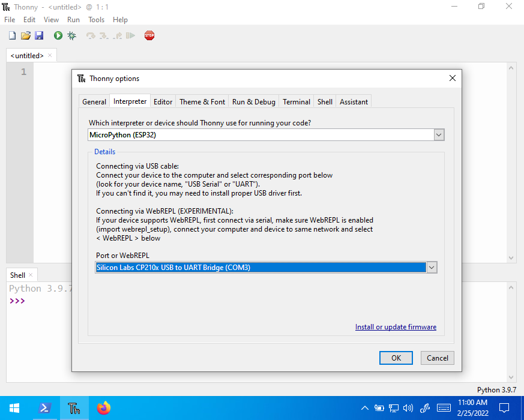Run current script with green play icon
The width and height of the screenshot is (524, 420).
pyautogui.click(x=58, y=35)
